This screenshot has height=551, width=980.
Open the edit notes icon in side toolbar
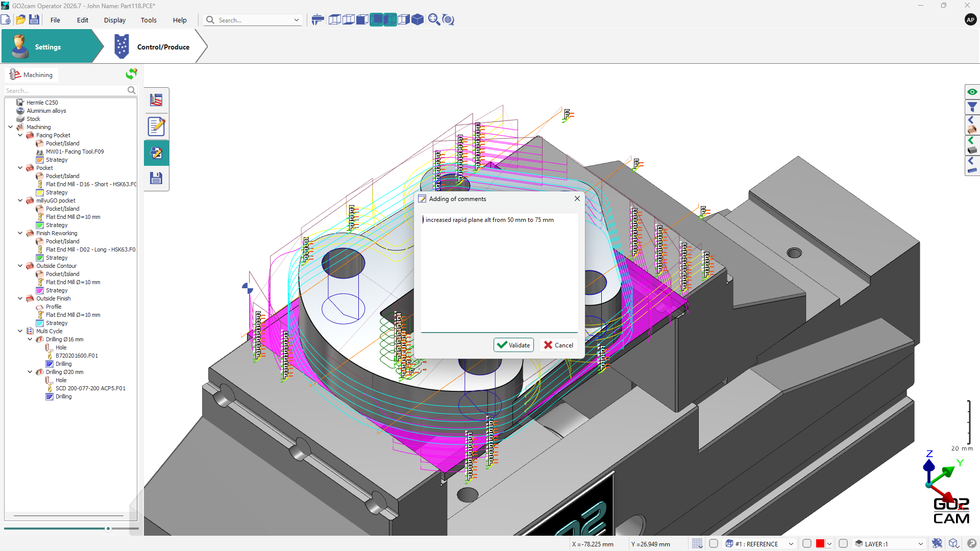(156, 127)
